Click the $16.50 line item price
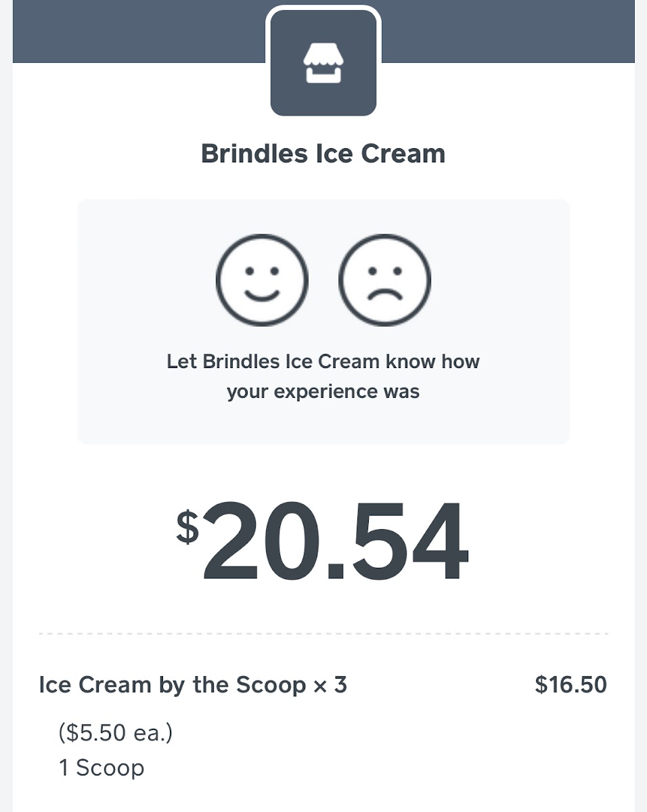This screenshot has width=647, height=812. pos(571,685)
